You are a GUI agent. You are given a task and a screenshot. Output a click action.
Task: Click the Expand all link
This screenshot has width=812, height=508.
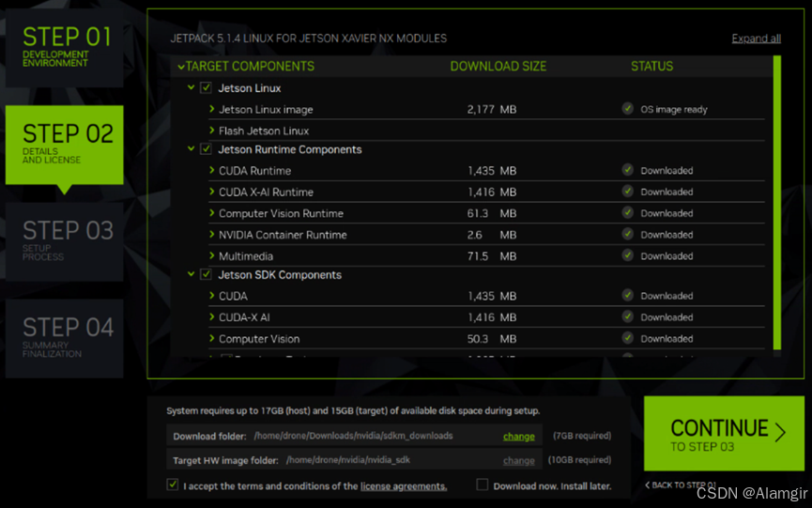click(x=756, y=38)
